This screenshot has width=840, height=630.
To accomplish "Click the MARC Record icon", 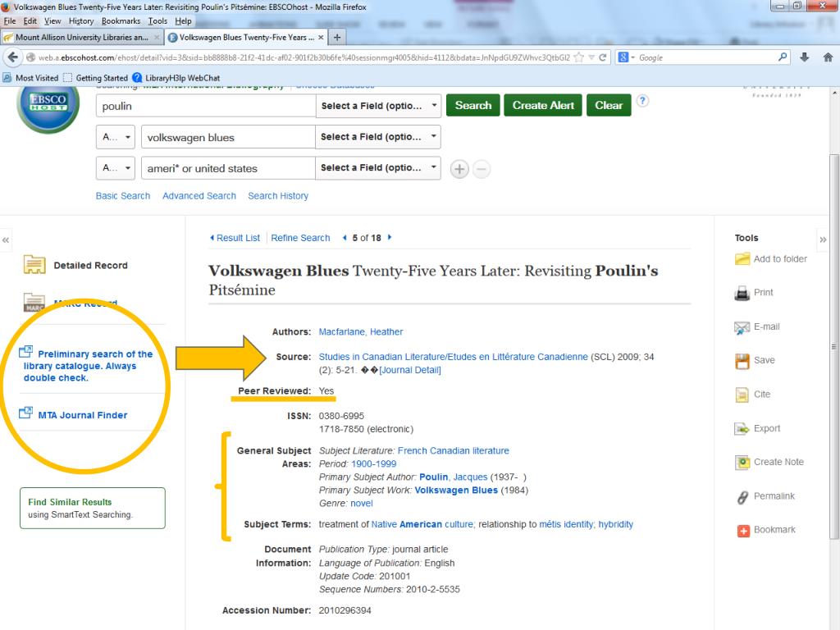I will 34,303.
